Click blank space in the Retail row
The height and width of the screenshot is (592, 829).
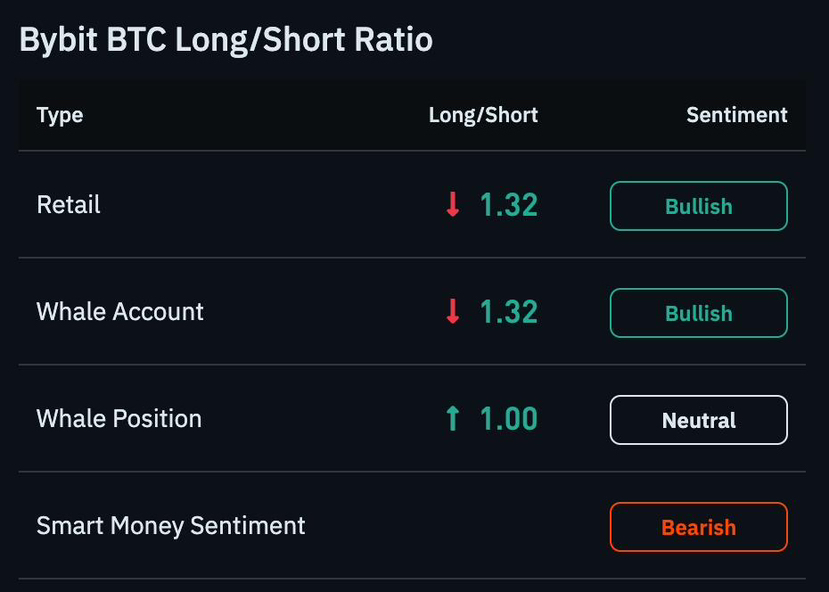coord(264,205)
